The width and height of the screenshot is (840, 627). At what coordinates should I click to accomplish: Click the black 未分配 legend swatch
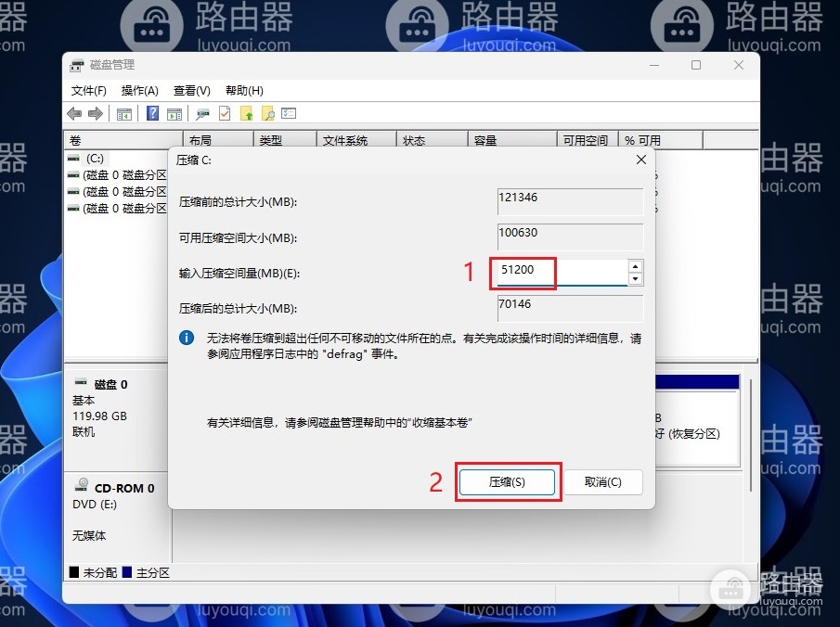[74, 572]
